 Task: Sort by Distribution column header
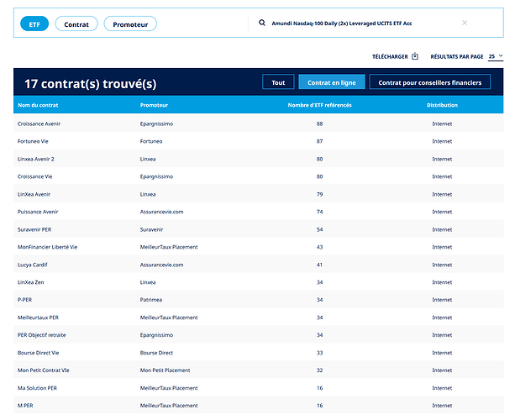click(442, 105)
